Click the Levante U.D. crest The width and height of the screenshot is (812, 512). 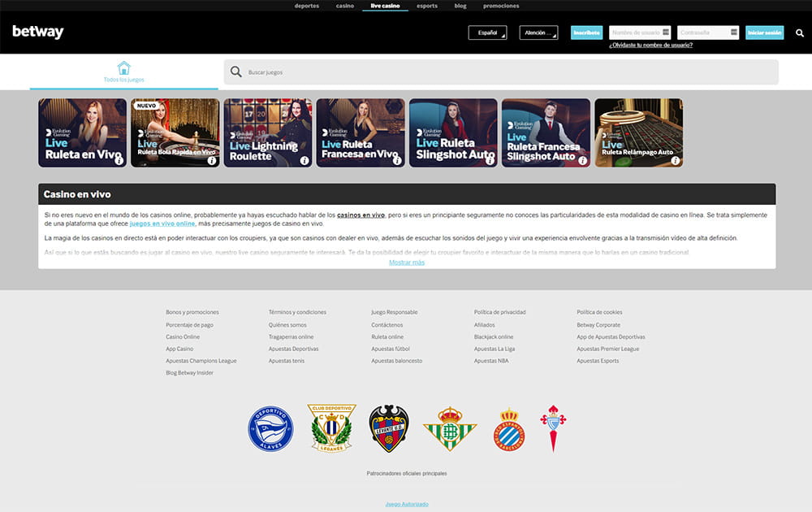click(x=389, y=428)
